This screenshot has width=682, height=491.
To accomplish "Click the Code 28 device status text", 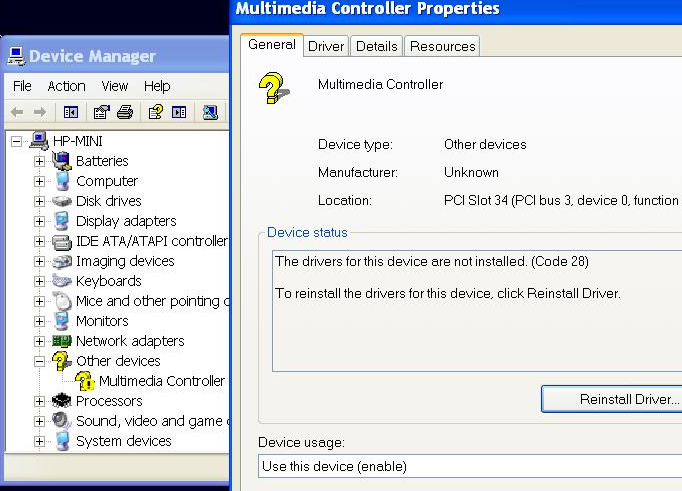I will coord(432,261).
